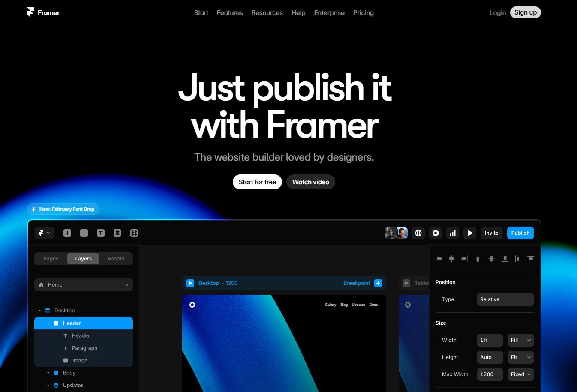Collapse the selected Header layer arrow
The height and width of the screenshot is (392, 577).
coord(48,323)
